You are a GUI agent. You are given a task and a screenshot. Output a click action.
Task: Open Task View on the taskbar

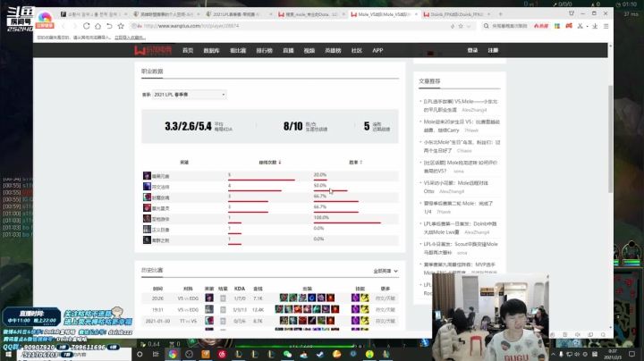click(x=156, y=354)
